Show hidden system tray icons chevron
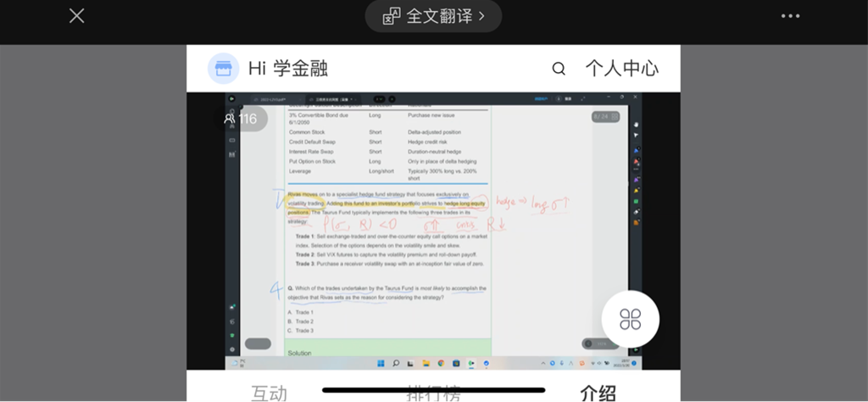868x402 pixels. [543, 364]
